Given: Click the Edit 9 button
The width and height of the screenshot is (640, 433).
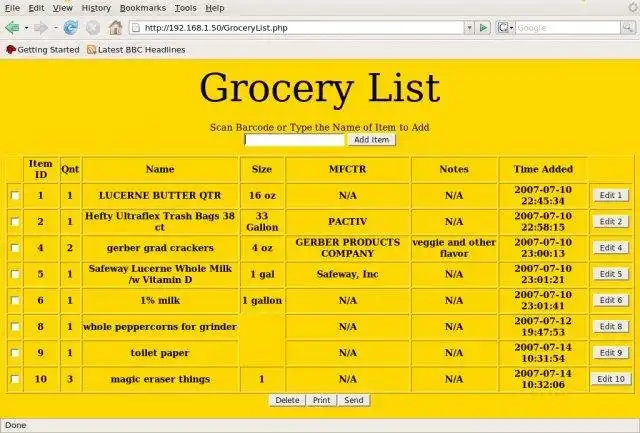Looking at the screenshot, I should click(611, 353).
